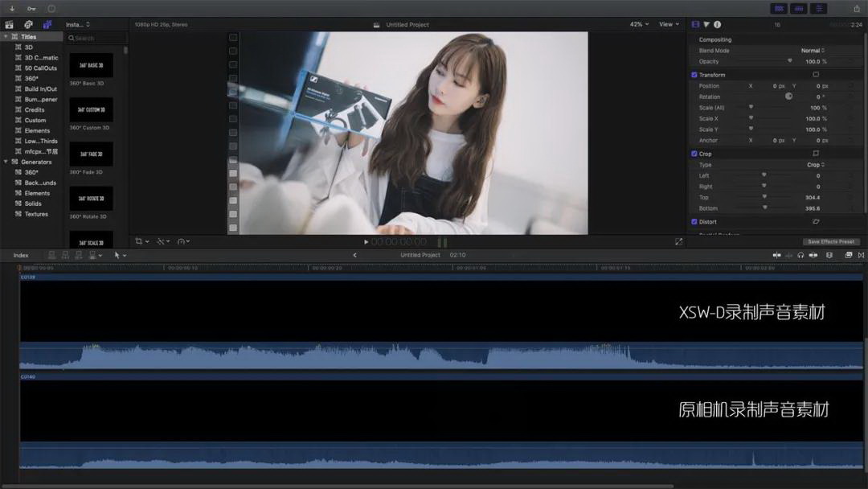The image size is (868, 489).
Task: Open the viewer transform tool dropdown
Action: 142,241
